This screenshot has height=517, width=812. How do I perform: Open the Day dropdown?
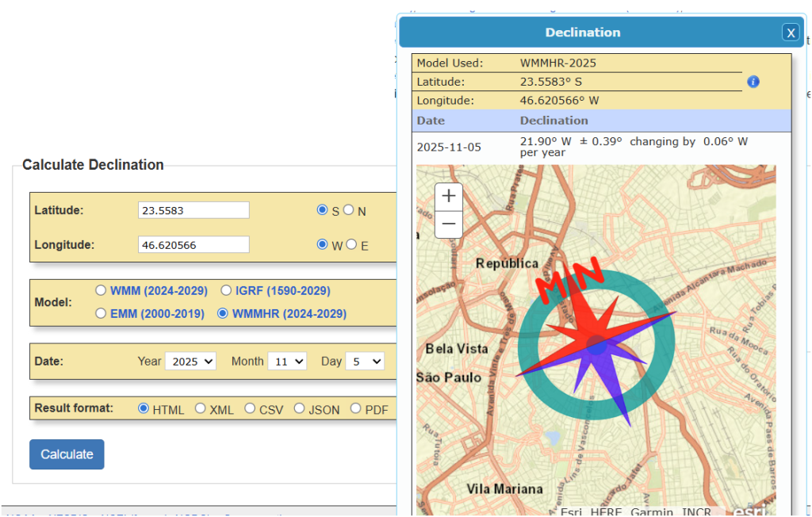[365, 361]
